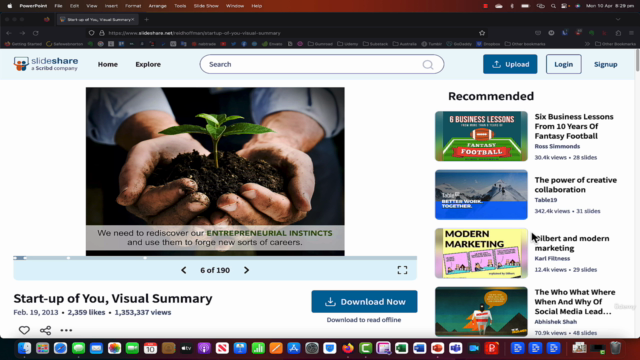Open the Insert menu
640x360 pixels.
[111, 6]
